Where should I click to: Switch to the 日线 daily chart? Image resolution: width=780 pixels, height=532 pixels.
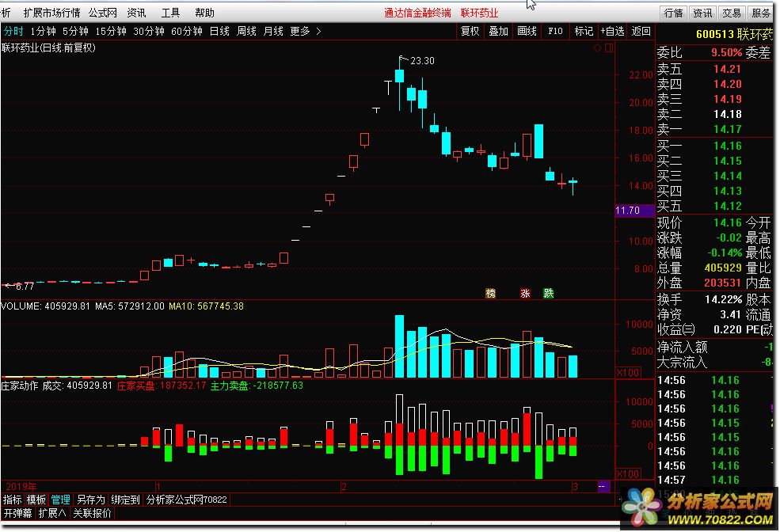coord(219,32)
